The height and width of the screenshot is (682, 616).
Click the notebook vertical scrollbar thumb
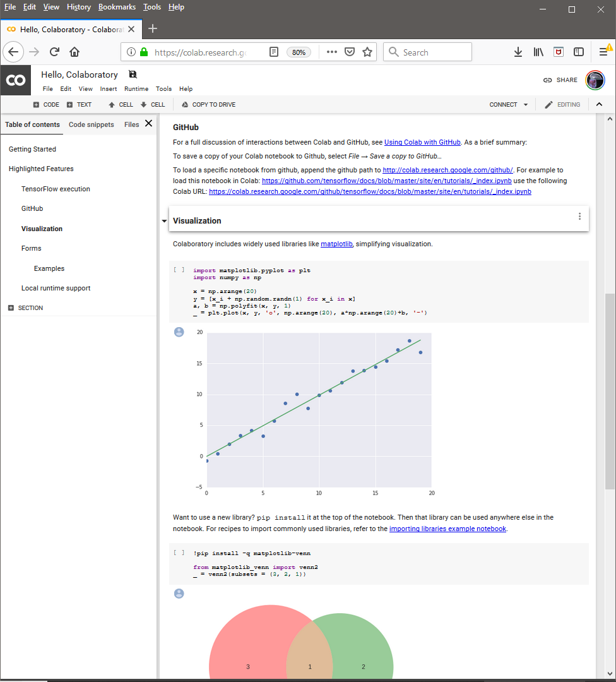pos(610,392)
